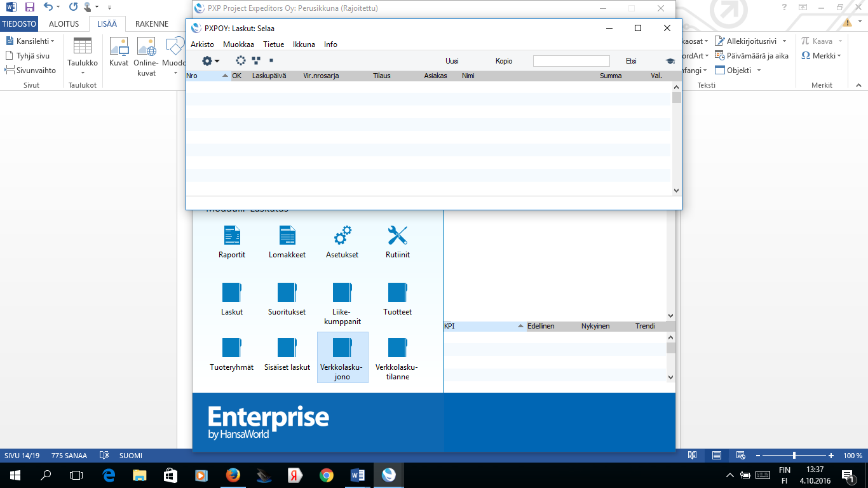Save the Word document via floppy icon
868x488 pixels.
(x=29, y=8)
